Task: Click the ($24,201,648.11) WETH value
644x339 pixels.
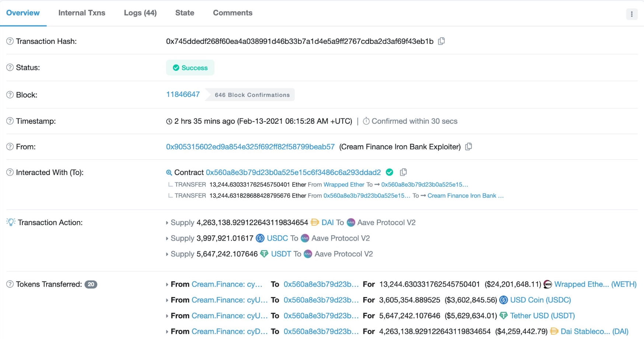Action: tap(513, 284)
